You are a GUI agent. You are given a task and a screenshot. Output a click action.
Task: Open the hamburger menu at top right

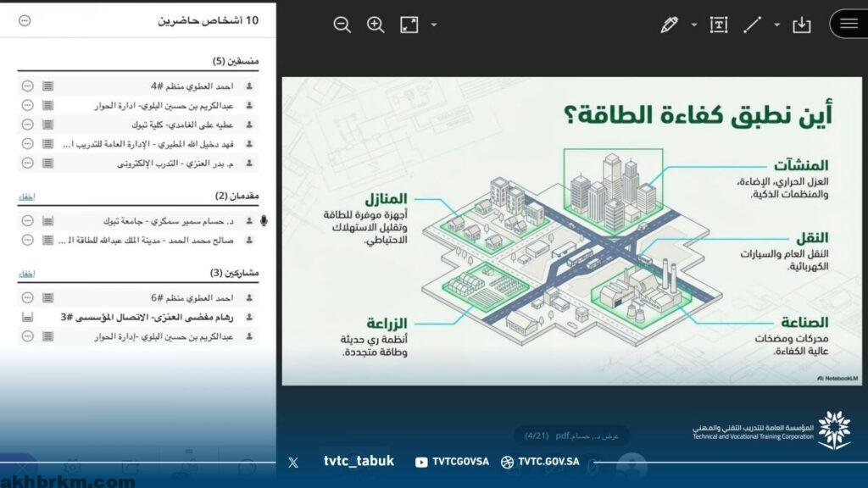(849, 24)
